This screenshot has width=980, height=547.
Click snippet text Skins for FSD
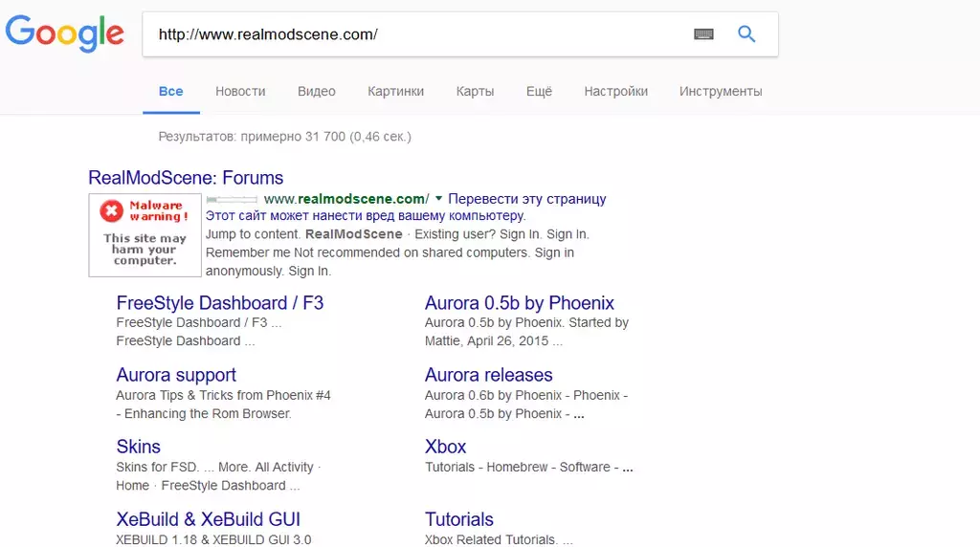pos(158,467)
